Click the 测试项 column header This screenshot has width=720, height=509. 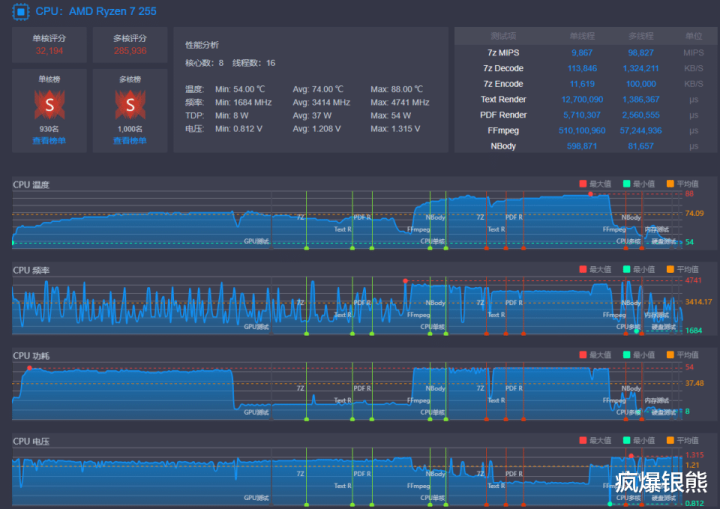point(503,36)
